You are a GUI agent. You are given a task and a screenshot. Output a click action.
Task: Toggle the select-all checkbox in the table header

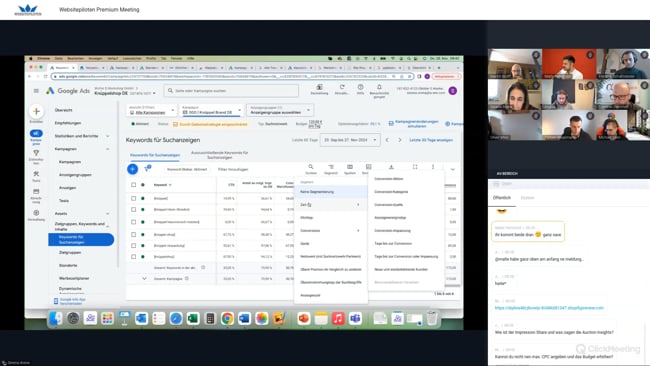click(x=133, y=185)
